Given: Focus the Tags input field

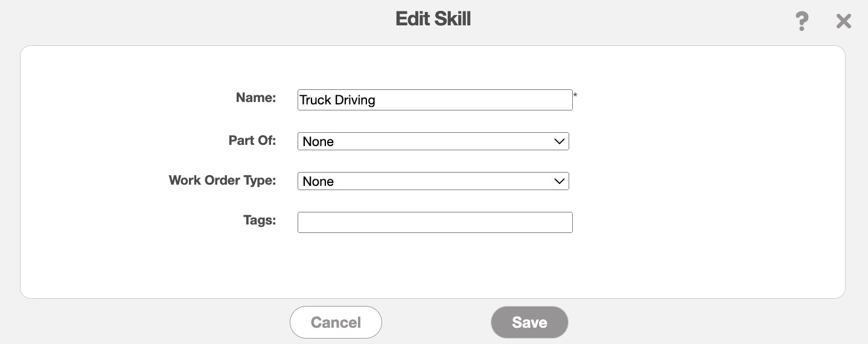Looking at the screenshot, I should pos(435,222).
